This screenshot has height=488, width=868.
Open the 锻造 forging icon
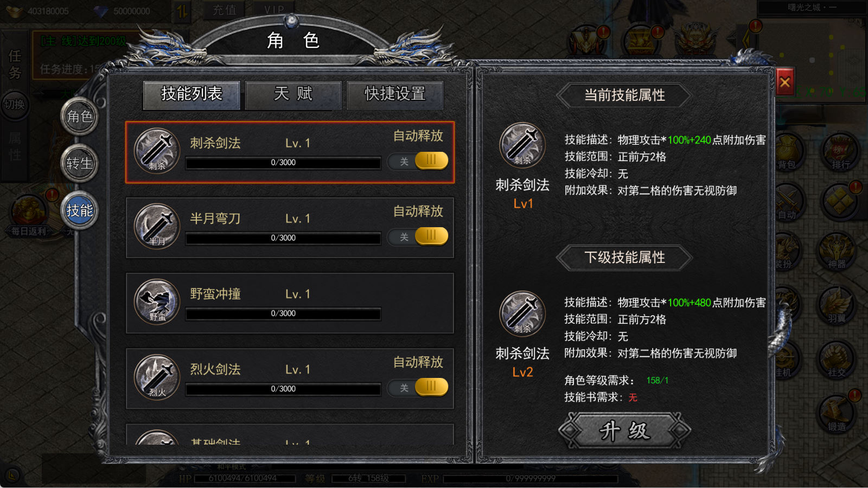pyautogui.click(x=837, y=414)
